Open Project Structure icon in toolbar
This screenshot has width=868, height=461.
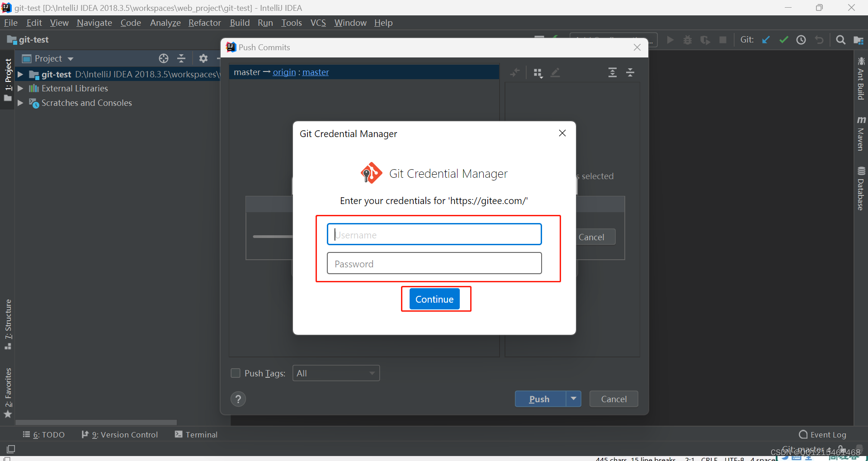pos(858,40)
